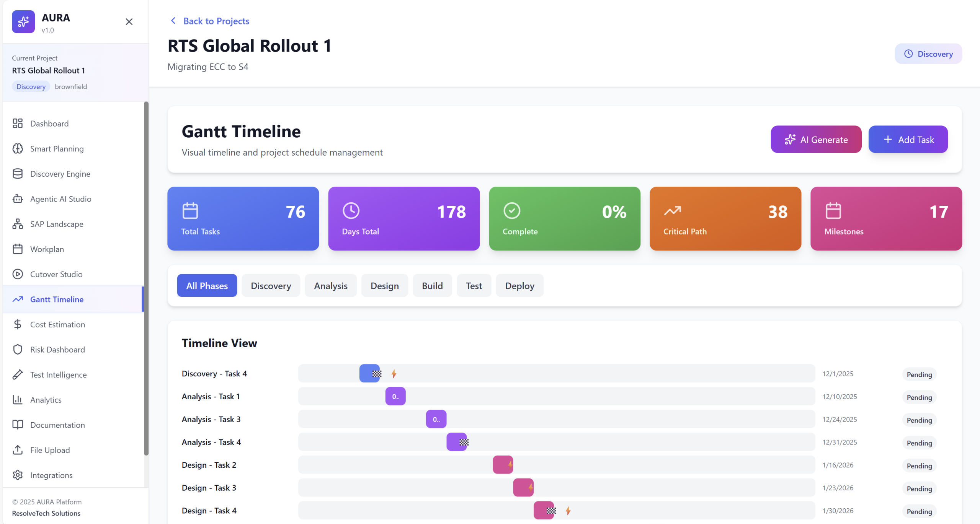
Task: Click the sidebar vertical scrollbar
Action: coord(146,278)
